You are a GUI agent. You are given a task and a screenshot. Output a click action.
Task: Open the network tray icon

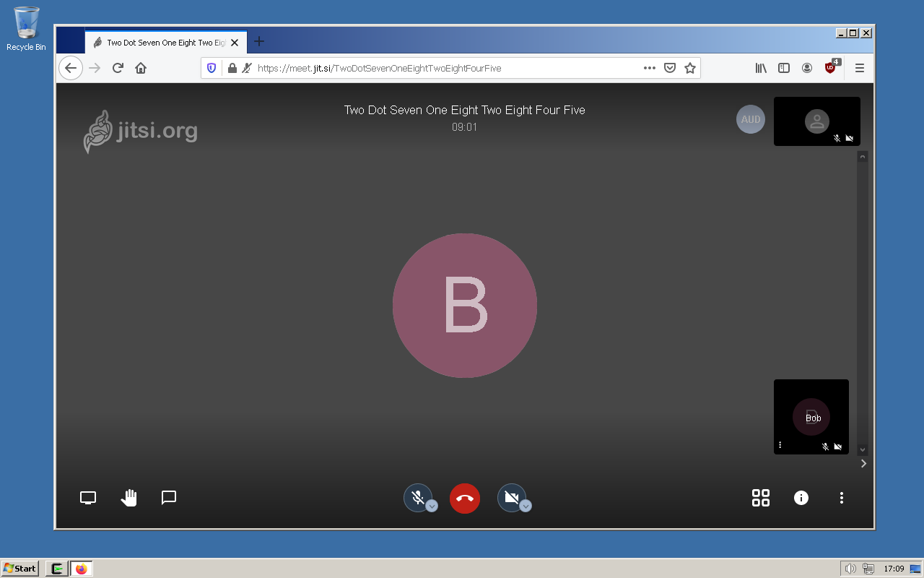tap(868, 569)
